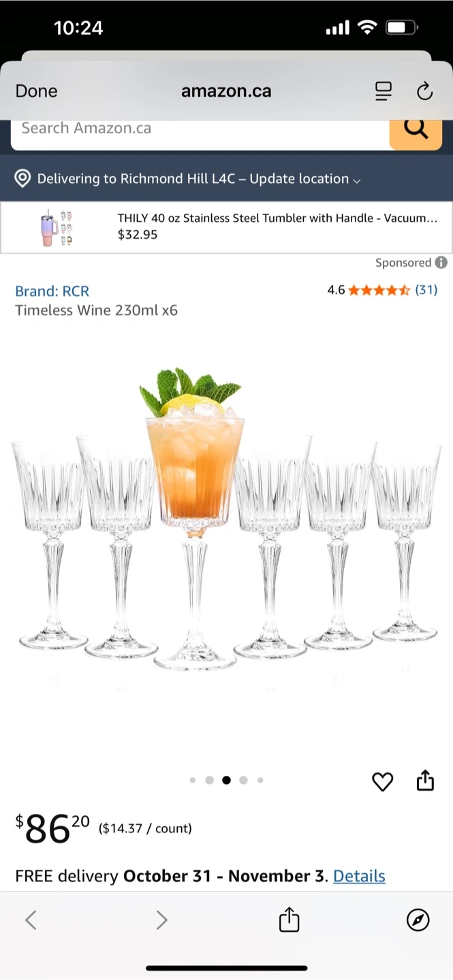
Task: Expand Update location dropdown chevron
Action: coord(357,180)
